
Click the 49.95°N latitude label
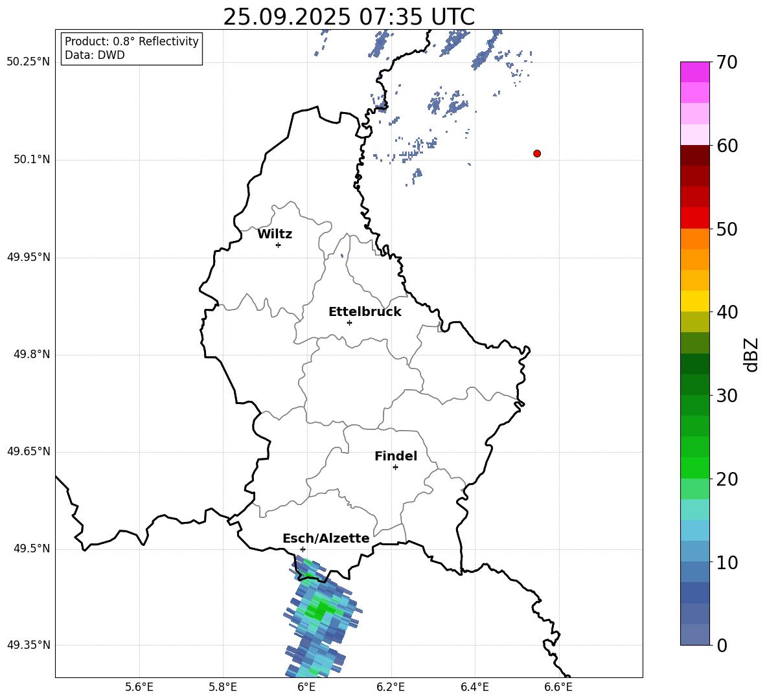[x=29, y=257]
